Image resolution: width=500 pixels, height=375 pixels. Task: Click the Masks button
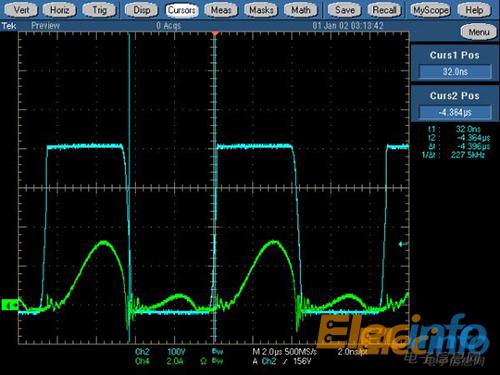pyautogui.click(x=261, y=10)
